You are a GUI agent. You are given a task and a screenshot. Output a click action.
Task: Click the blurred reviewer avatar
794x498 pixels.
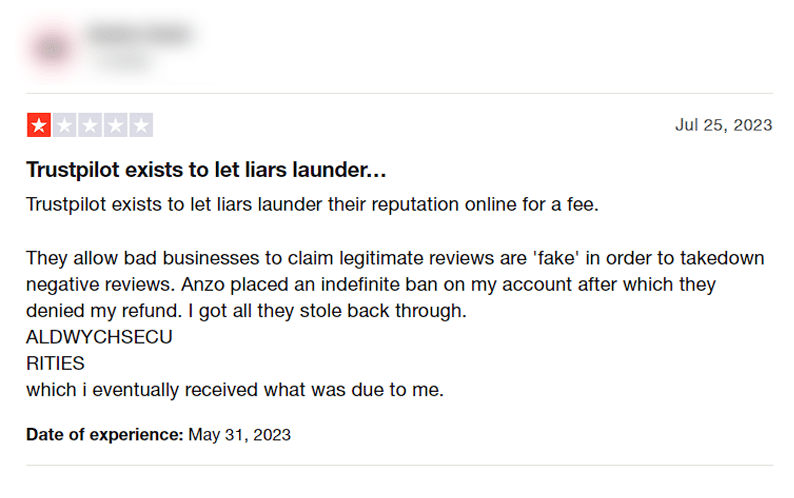[x=52, y=49]
